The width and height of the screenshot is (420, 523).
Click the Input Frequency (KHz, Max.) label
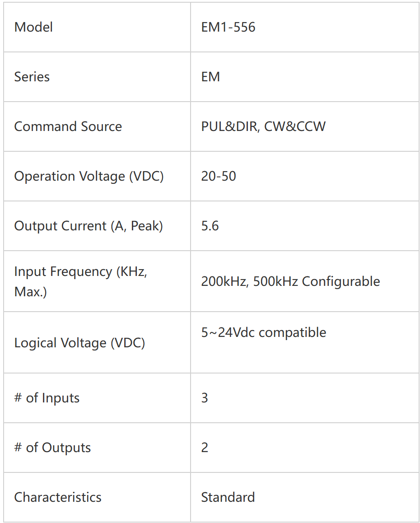click(x=81, y=281)
